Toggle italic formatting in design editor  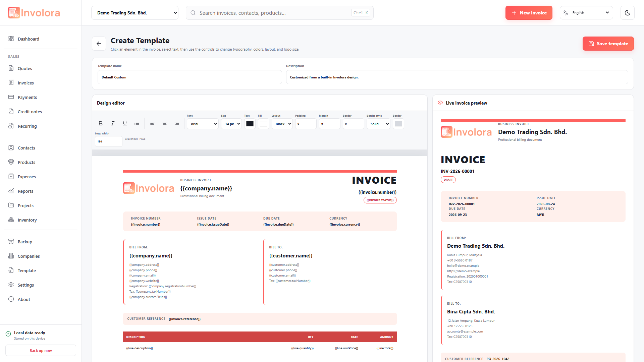113,124
